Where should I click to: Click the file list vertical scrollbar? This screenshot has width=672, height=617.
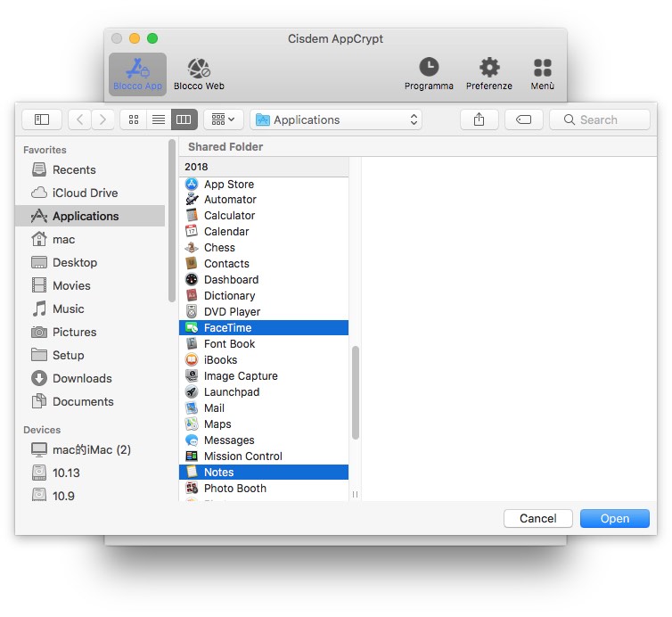(x=356, y=392)
